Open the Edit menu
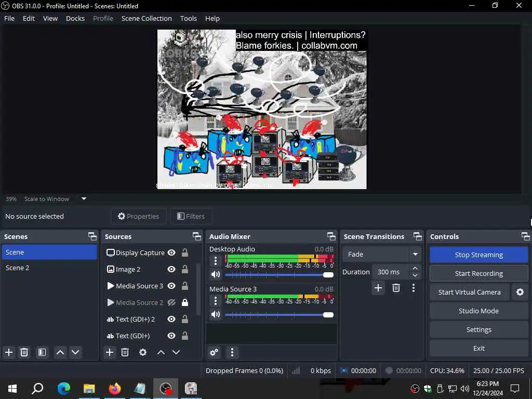Viewport: 532px width, 399px height. click(x=29, y=18)
